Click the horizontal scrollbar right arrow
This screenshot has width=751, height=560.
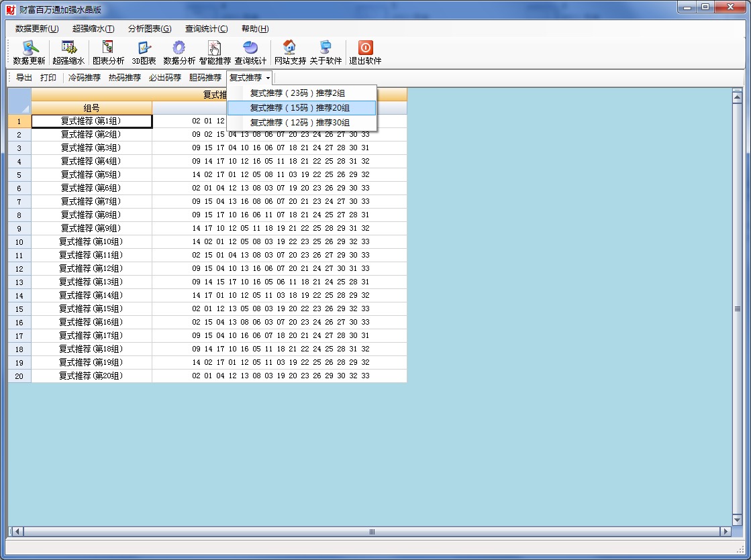(x=725, y=532)
